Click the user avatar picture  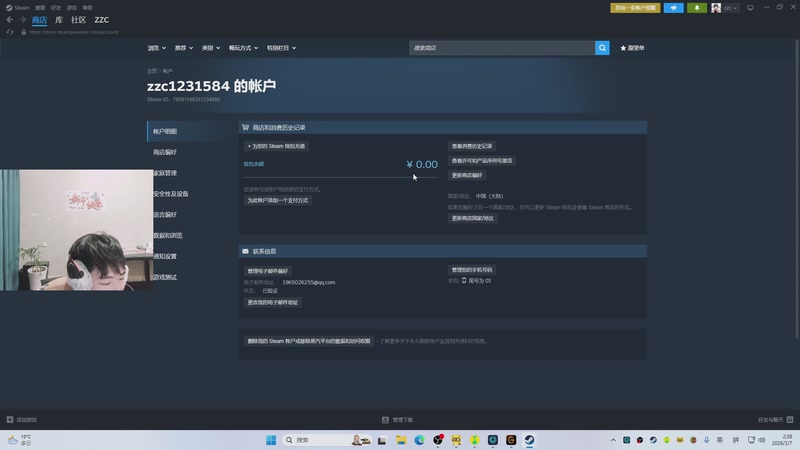tap(716, 8)
